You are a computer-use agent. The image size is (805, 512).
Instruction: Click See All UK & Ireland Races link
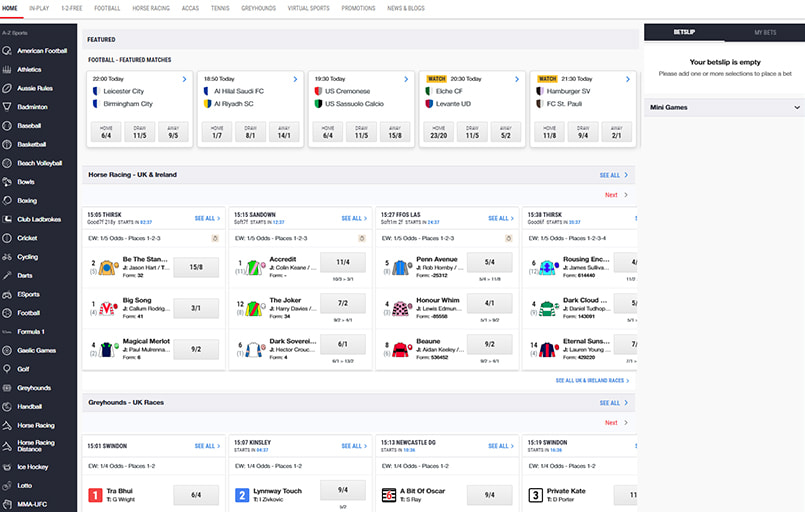(x=592, y=381)
